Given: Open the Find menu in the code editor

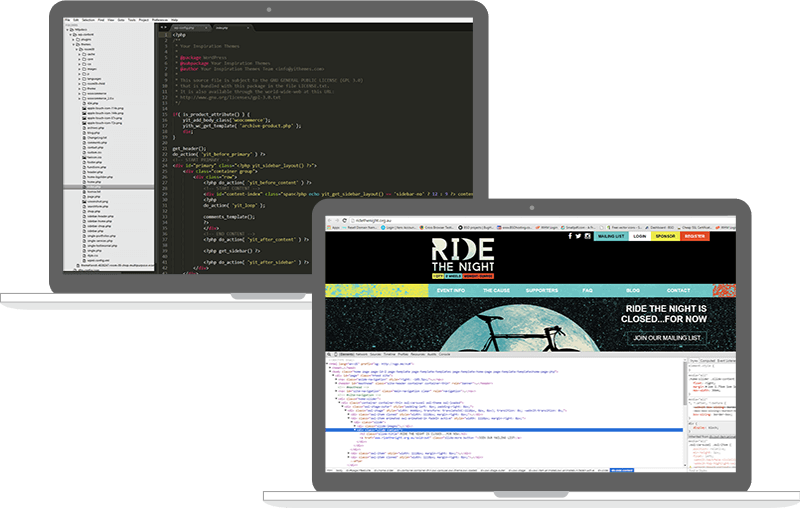Looking at the screenshot, I should pos(101,20).
